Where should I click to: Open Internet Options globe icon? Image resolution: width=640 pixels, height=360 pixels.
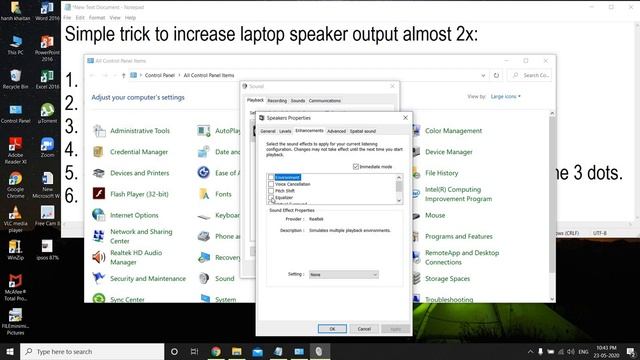coord(98,215)
